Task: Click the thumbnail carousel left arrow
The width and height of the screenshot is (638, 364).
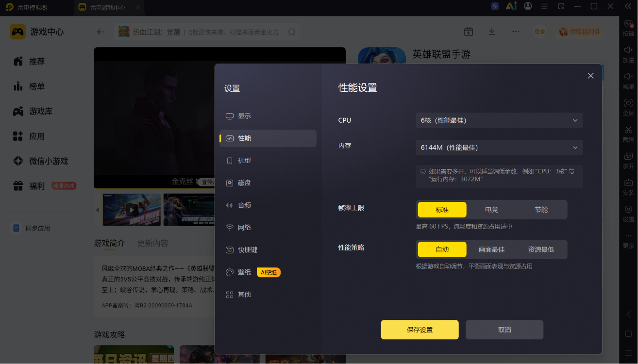Action: click(97, 210)
